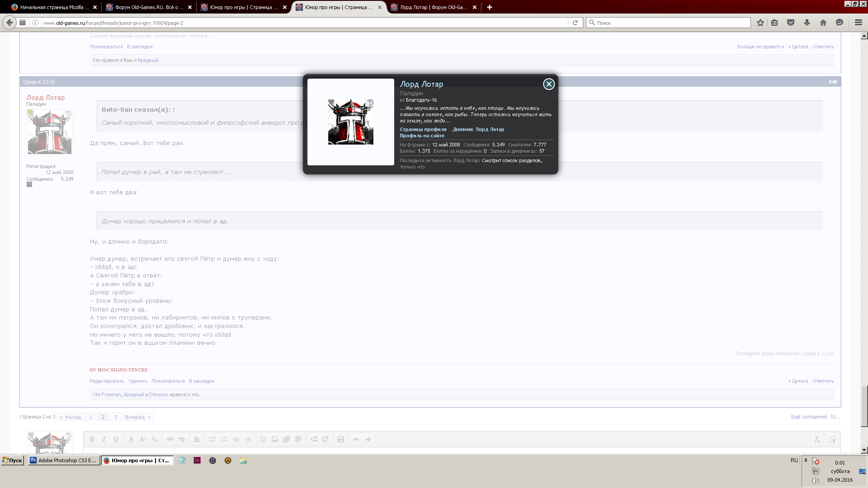Switch to the Лорд Лотар forum tab
This screenshot has height=488, width=868.
pyautogui.click(x=433, y=7)
